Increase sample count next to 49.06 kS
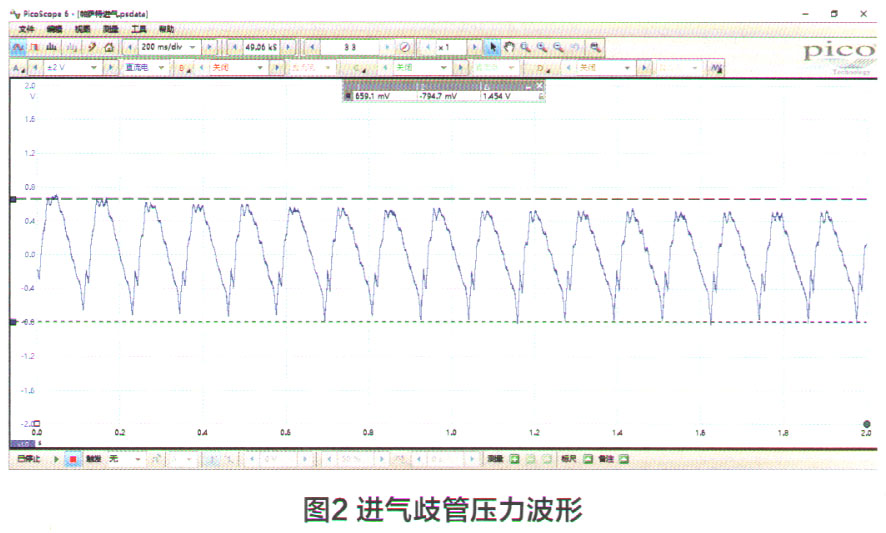This screenshot has width=886, height=533. [289, 47]
